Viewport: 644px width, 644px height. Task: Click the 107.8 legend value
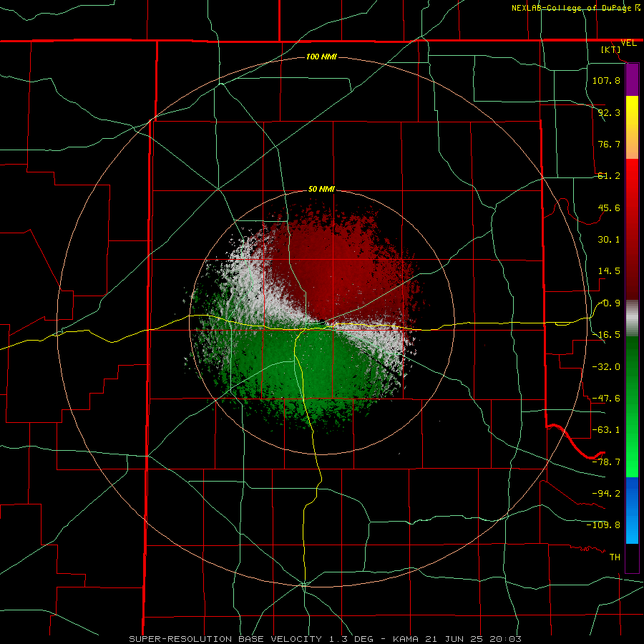pyautogui.click(x=606, y=80)
